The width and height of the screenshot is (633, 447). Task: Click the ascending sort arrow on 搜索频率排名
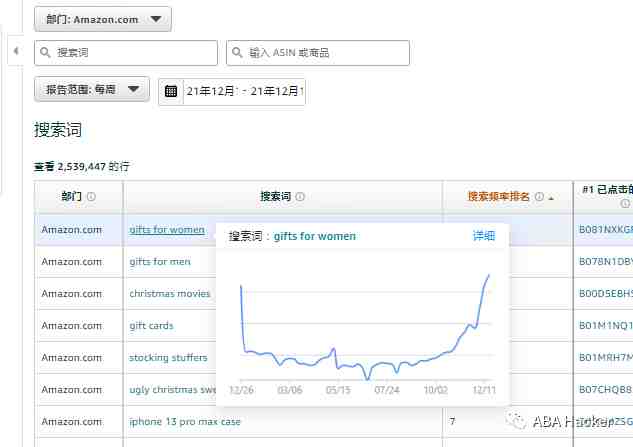coord(551,198)
